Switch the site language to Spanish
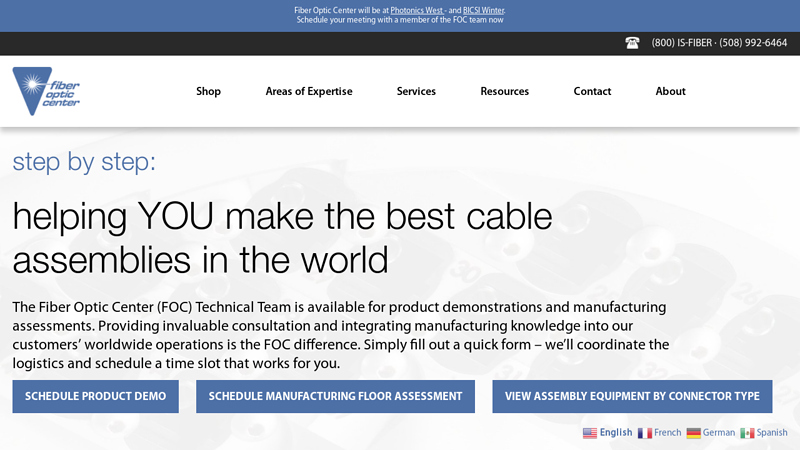Screen dimensions: 800x450 772,433
